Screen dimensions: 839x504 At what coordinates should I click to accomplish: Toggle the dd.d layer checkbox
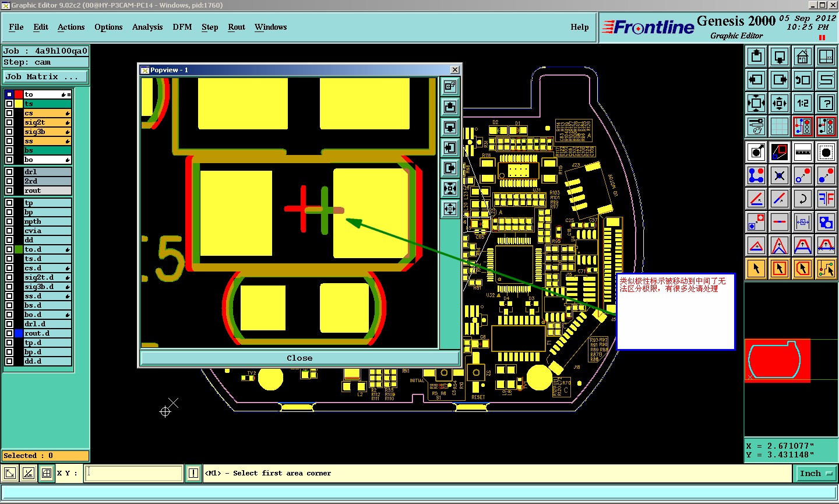[x=9, y=361]
